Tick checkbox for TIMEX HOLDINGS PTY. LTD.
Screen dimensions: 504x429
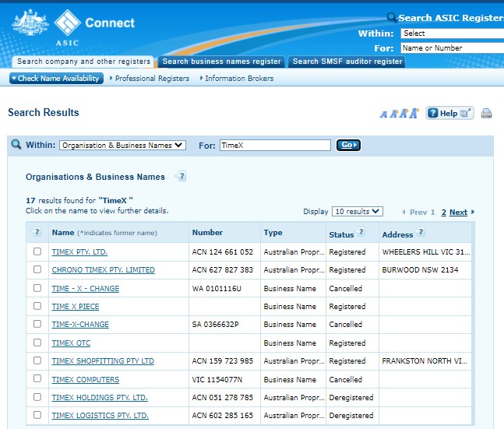[x=37, y=397]
